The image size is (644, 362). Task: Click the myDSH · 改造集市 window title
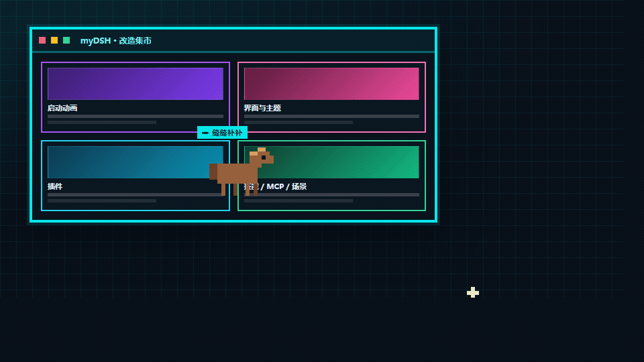click(116, 41)
